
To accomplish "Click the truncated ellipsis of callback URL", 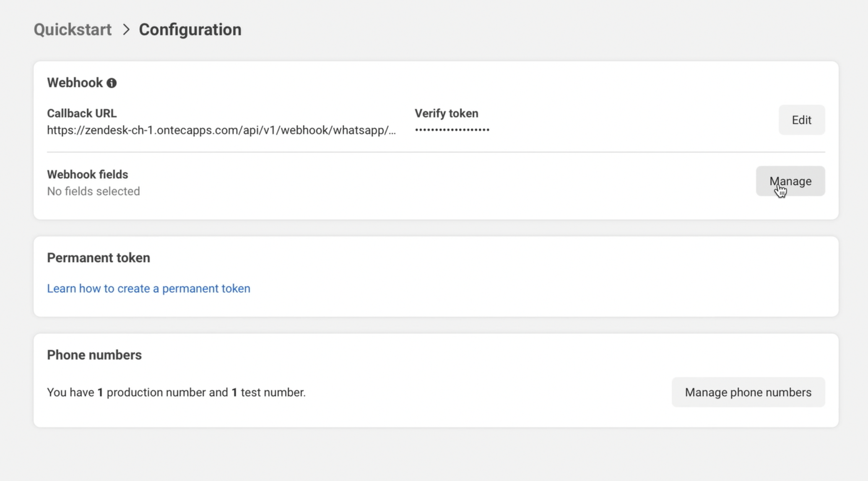I will tap(392, 132).
